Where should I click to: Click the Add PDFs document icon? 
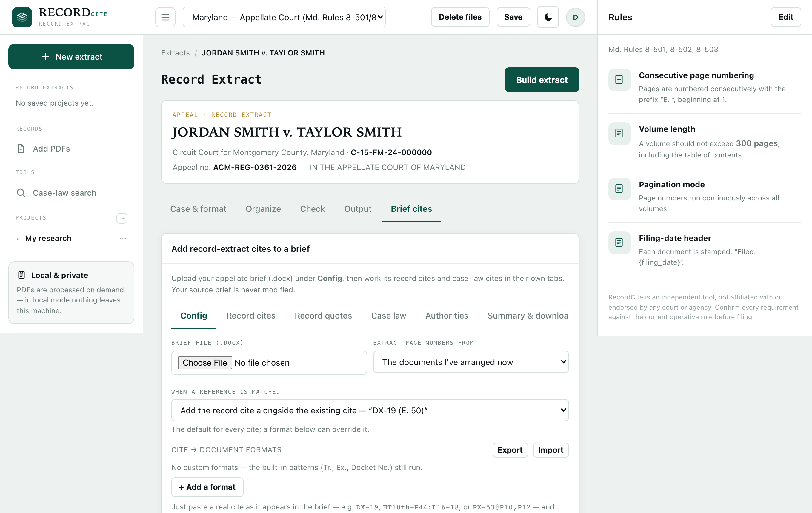21,149
